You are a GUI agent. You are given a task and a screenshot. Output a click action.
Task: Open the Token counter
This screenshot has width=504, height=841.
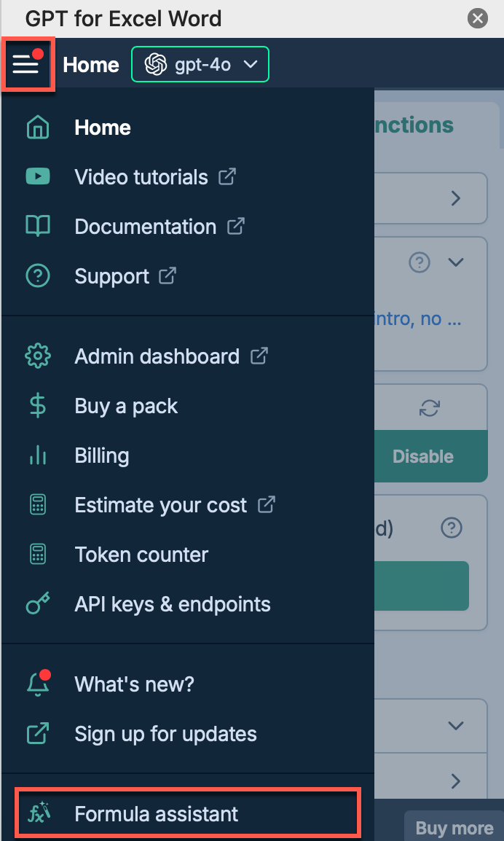click(x=141, y=555)
